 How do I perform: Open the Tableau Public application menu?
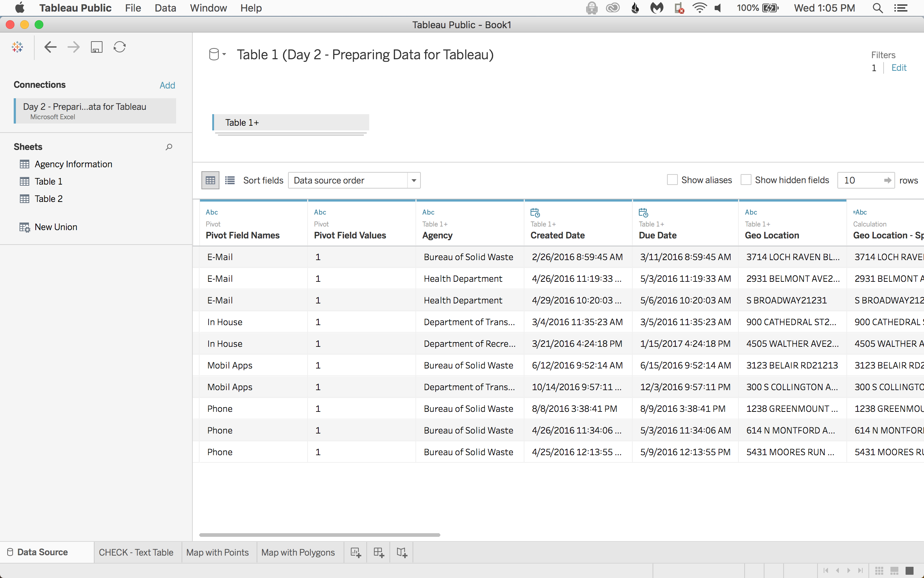pos(75,8)
